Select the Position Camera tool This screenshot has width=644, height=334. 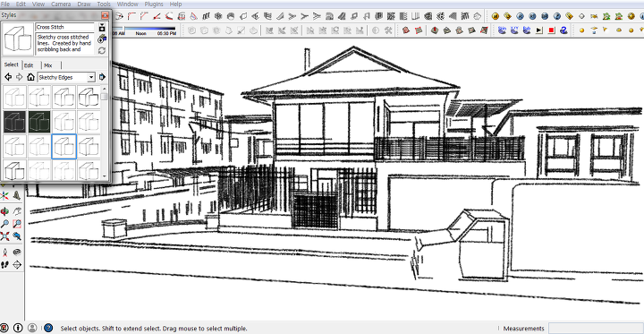[x=5, y=253]
